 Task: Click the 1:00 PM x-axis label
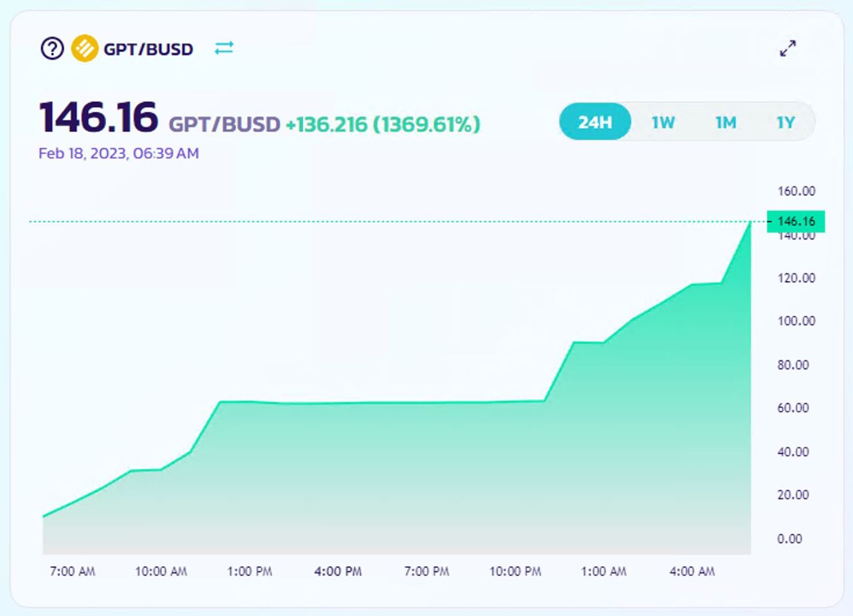coord(249,571)
